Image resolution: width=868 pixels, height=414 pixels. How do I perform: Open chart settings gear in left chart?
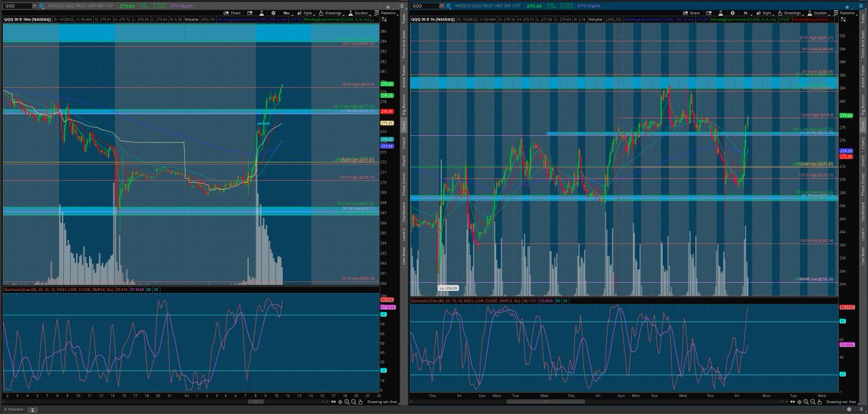273,12
